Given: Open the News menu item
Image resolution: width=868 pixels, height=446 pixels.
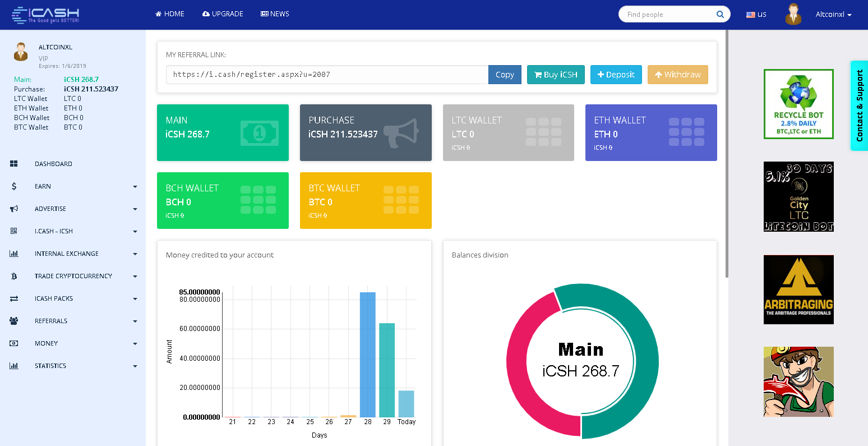Looking at the screenshot, I should 275,14.
